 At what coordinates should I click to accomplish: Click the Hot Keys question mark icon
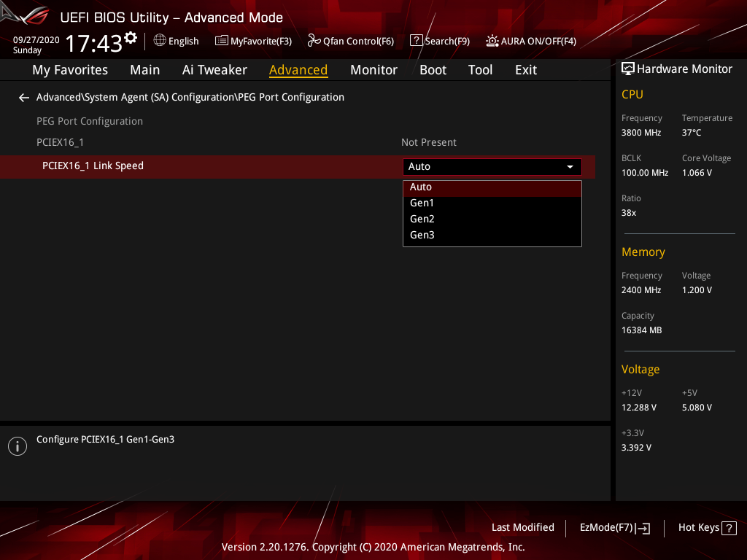(x=729, y=528)
